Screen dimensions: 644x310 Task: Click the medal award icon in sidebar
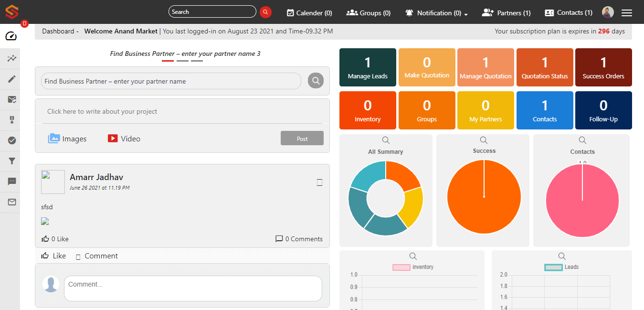12,120
